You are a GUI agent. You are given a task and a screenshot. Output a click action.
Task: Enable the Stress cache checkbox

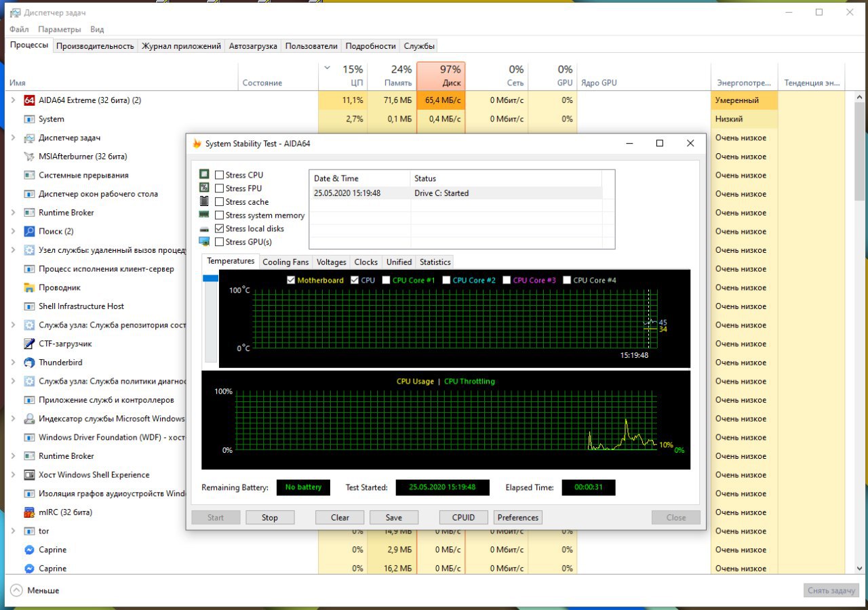click(219, 202)
